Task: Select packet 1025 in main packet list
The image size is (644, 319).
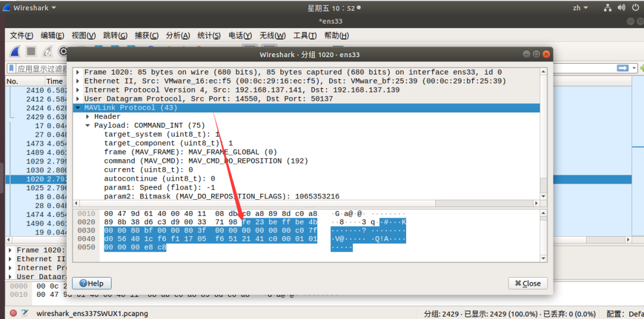Action: click(36, 188)
